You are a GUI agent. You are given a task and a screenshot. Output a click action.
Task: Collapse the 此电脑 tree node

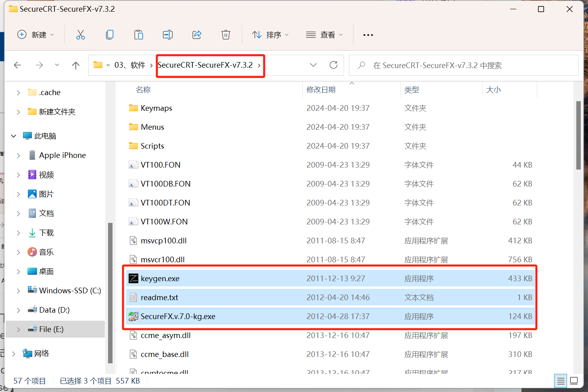pyautogui.click(x=14, y=136)
